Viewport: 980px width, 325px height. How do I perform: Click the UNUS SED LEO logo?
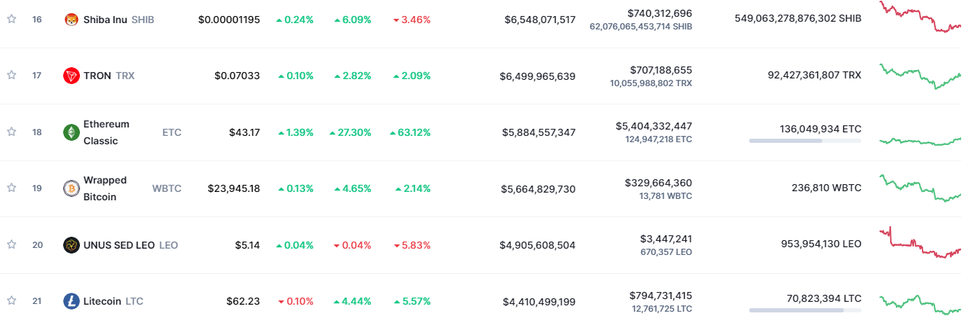click(72, 245)
